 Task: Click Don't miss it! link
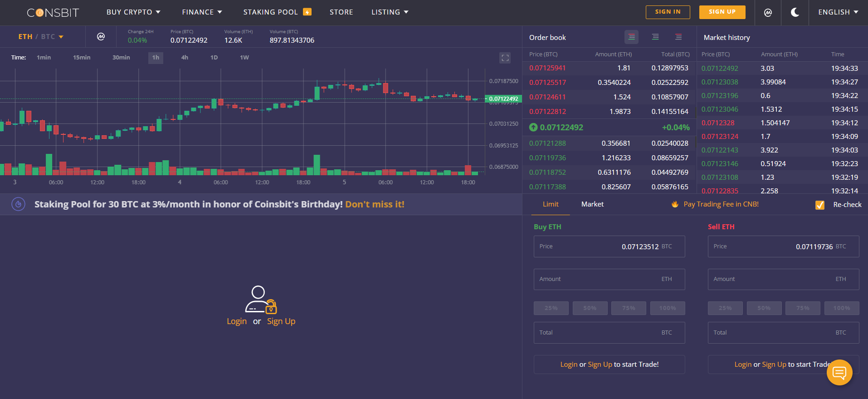click(375, 204)
